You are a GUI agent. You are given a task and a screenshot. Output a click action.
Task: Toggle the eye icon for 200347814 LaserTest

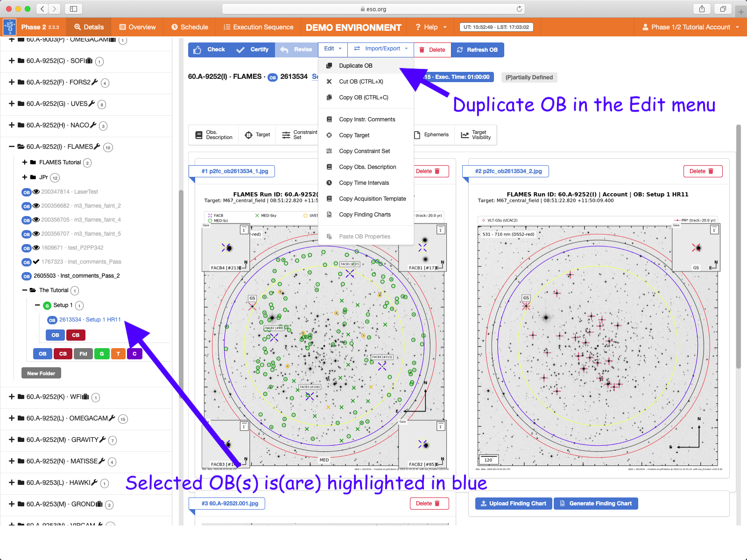tap(36, 192)
